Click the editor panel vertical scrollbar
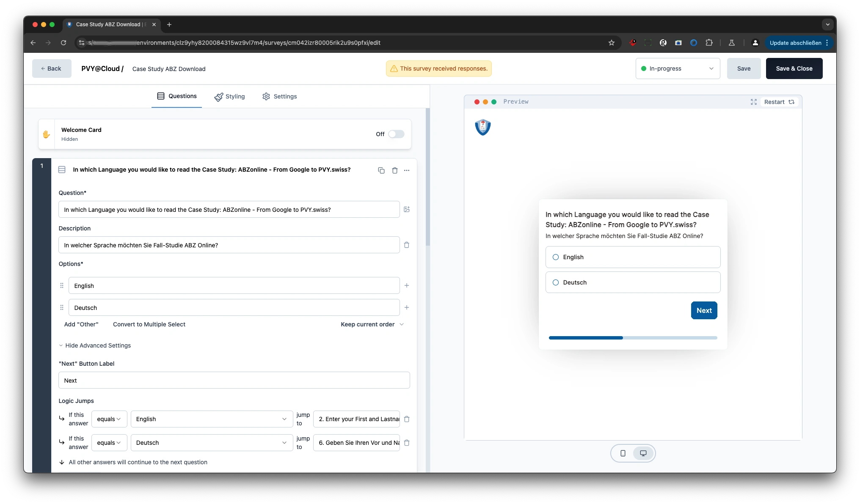The width and height of the screenshot is (860, 504). 427,178
